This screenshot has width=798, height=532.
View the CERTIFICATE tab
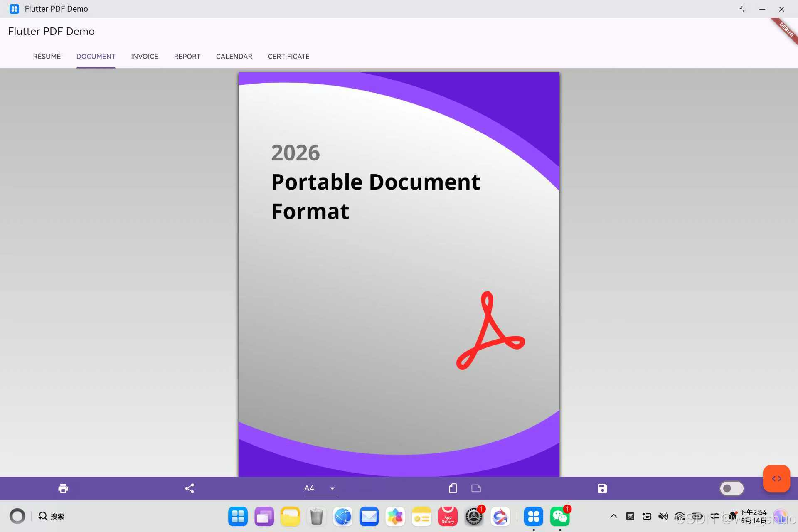289,57
